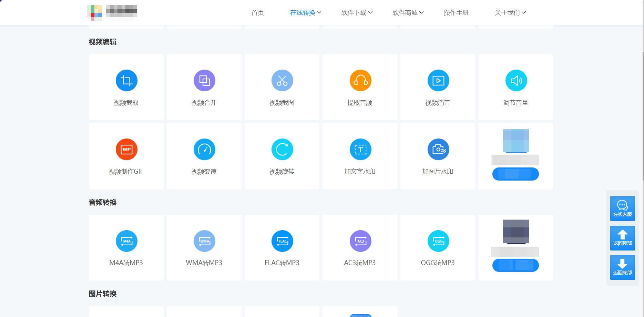
Task: Click the 加图片水印 label
Action: 438,172
